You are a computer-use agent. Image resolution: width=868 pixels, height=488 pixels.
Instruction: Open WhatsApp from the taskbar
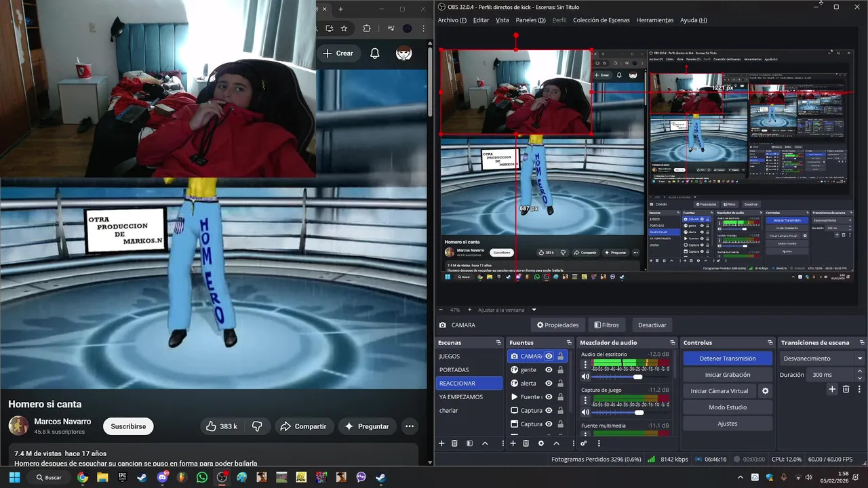coord(202,477)
